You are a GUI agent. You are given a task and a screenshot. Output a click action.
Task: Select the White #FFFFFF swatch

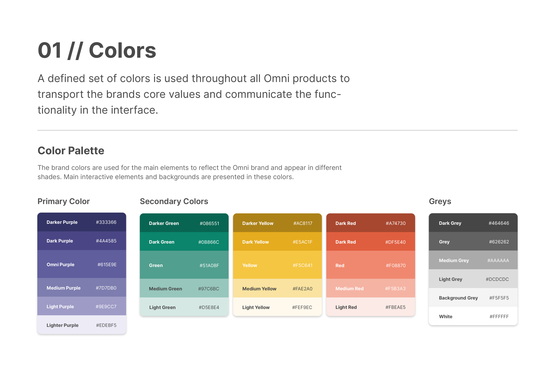pos(473,316)
